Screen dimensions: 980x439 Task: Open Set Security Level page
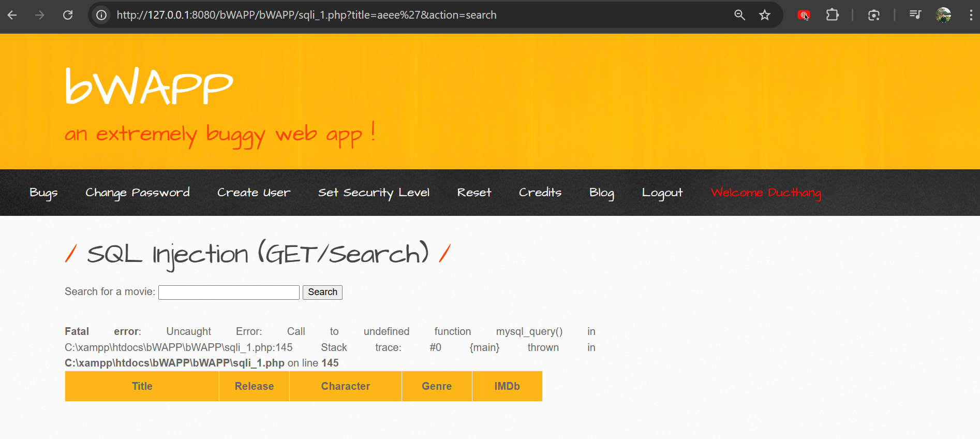coord(374,193)
